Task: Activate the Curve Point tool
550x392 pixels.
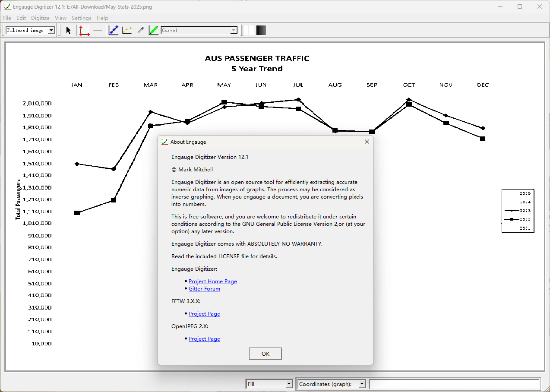Action: (113, 30)
